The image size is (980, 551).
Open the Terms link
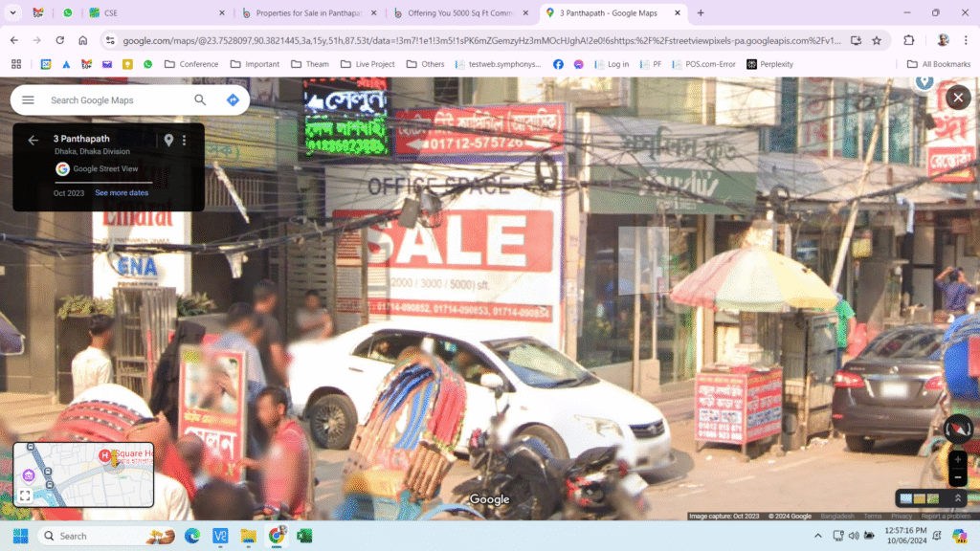873,516
